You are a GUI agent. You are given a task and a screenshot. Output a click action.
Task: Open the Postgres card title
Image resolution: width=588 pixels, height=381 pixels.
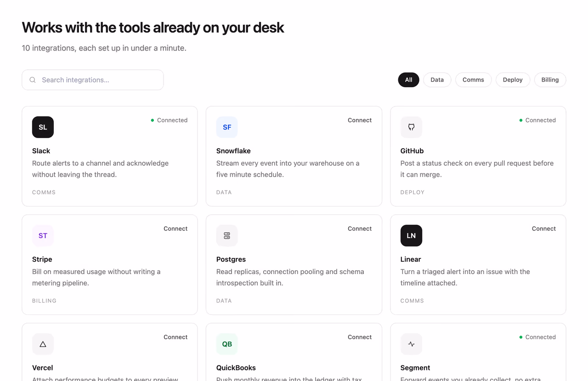231,259
